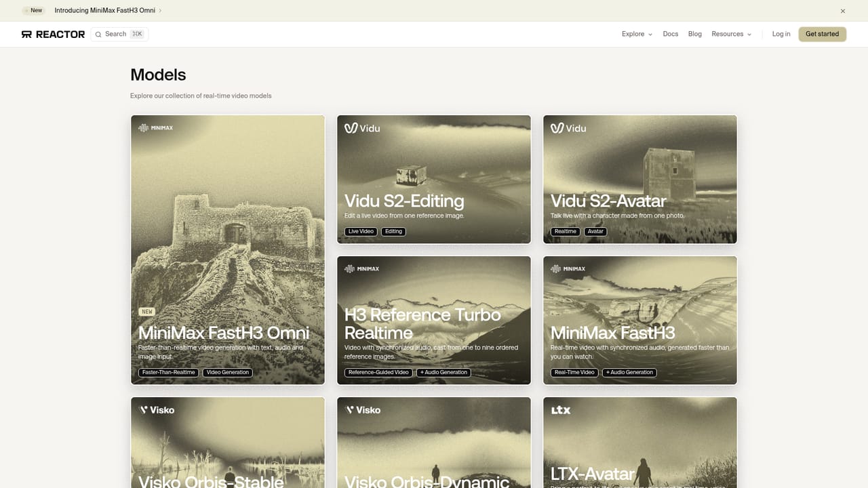The height and width of the screenshot is (488, 868).
Task: Click the Vidu logo on the S2-Avatar card
Action: (568, 128)
